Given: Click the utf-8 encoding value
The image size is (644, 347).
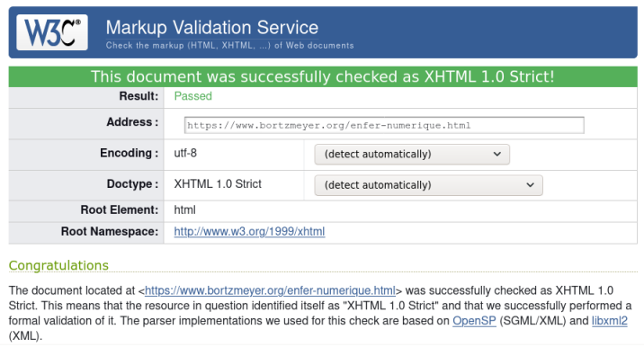Looking at the screenshot, I should (185, 153).
